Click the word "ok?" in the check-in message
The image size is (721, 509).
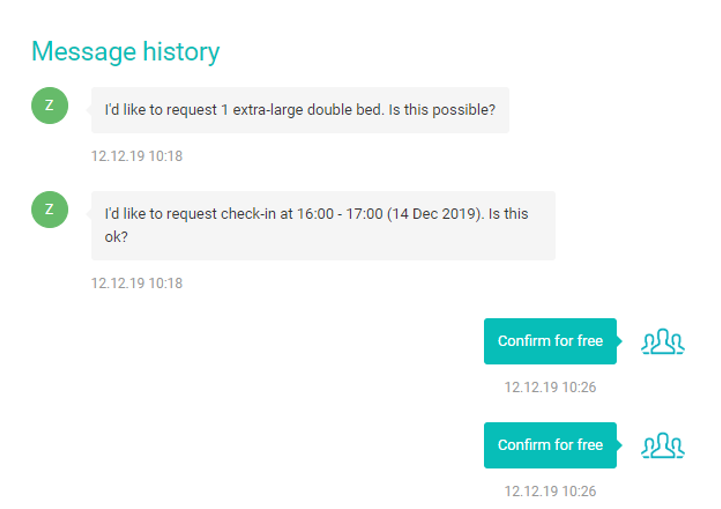point(116,237)
